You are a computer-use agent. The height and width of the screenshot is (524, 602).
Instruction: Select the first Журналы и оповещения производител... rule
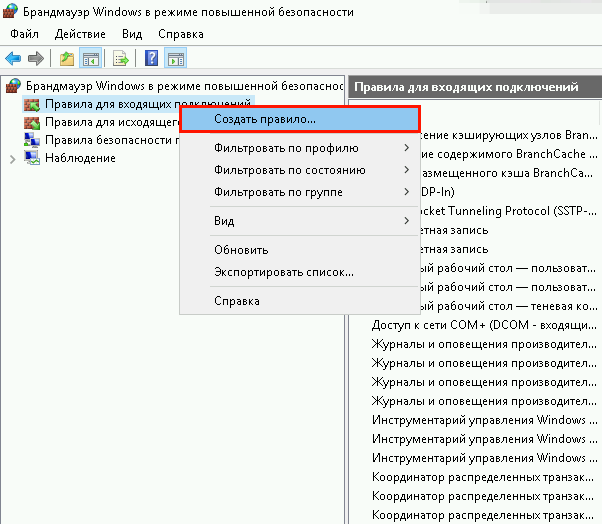[x=484, y=344]
